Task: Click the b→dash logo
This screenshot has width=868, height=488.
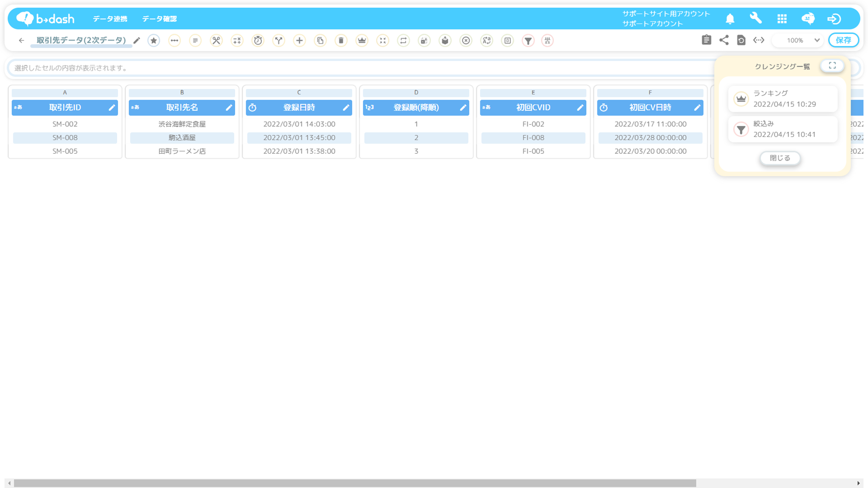Action: click(x=45, y=18)
